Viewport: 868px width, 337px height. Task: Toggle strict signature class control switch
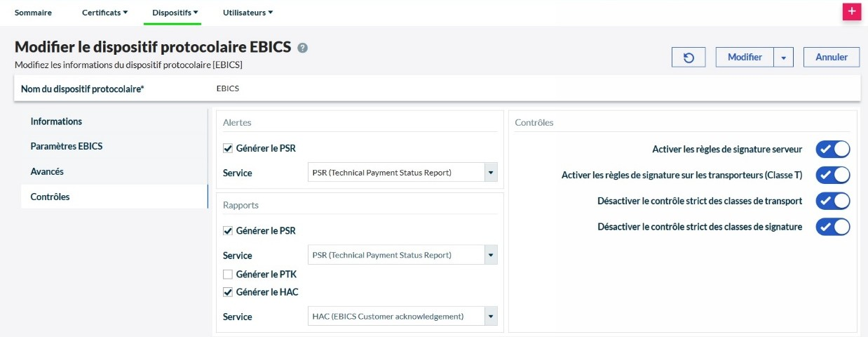[832, 227]
